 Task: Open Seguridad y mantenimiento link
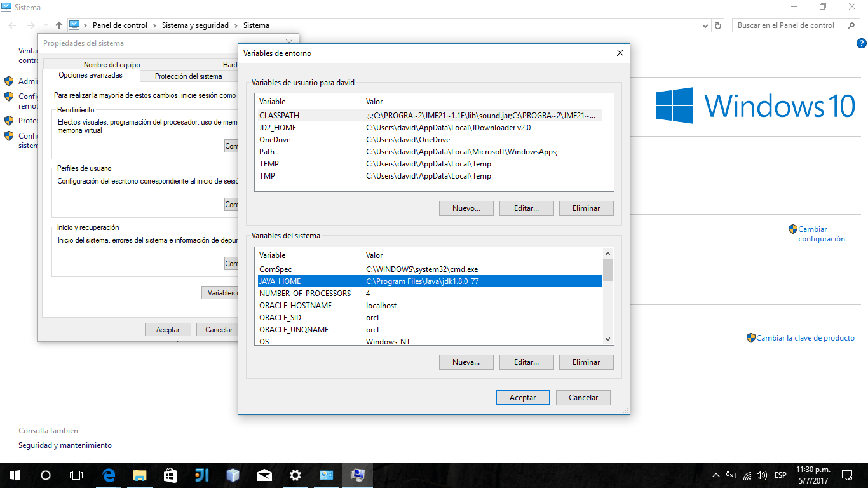coord(65,445)
